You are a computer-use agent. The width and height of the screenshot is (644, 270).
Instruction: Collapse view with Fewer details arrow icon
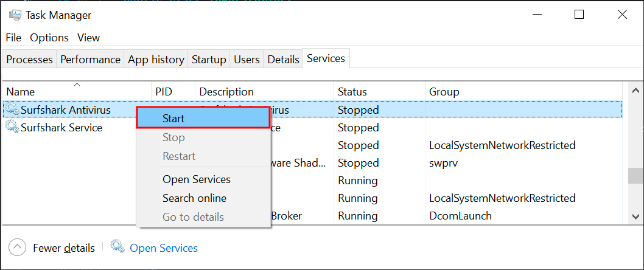(18, 247)
